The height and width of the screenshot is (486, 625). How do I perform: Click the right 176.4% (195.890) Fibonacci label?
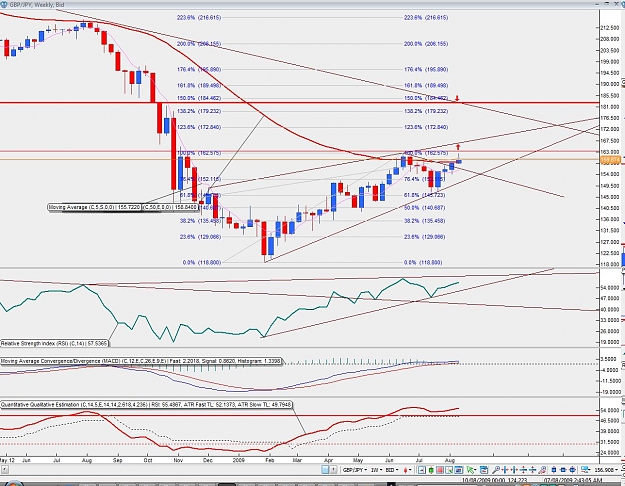point(426,69)
